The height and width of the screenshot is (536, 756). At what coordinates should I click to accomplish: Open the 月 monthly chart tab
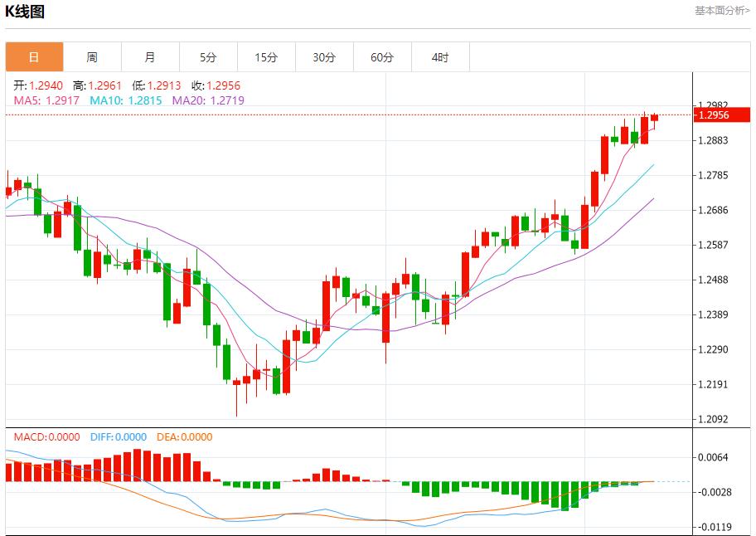pos(150,57)
